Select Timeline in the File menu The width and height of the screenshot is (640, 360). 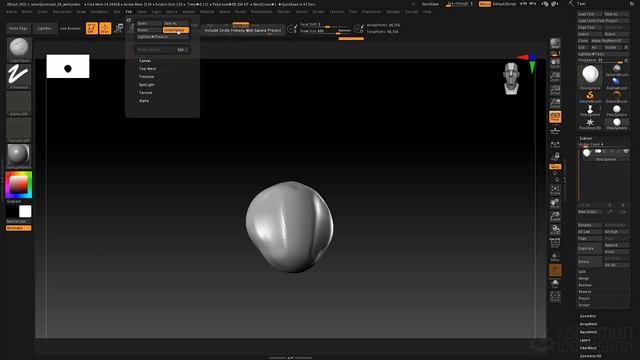pos(147,77)
